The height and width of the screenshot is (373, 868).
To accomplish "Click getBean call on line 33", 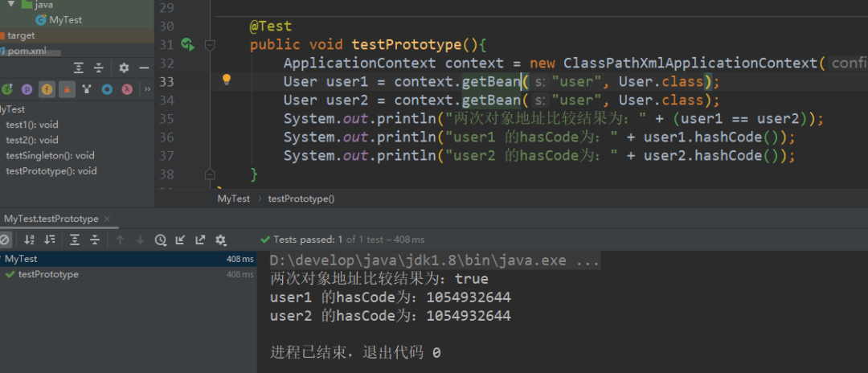I will click(492, 82).
